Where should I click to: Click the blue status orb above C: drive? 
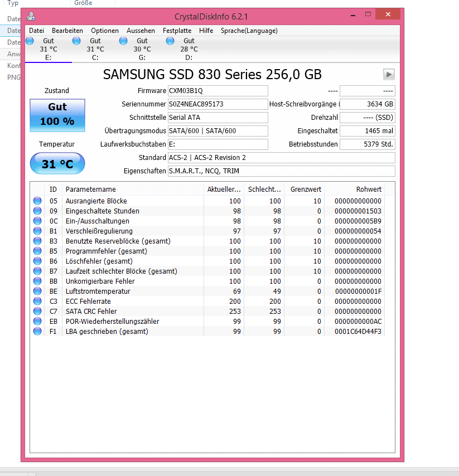pos(76,41)
